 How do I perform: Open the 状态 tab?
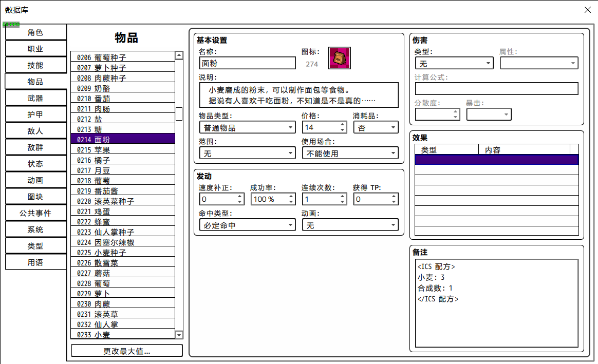36,163
